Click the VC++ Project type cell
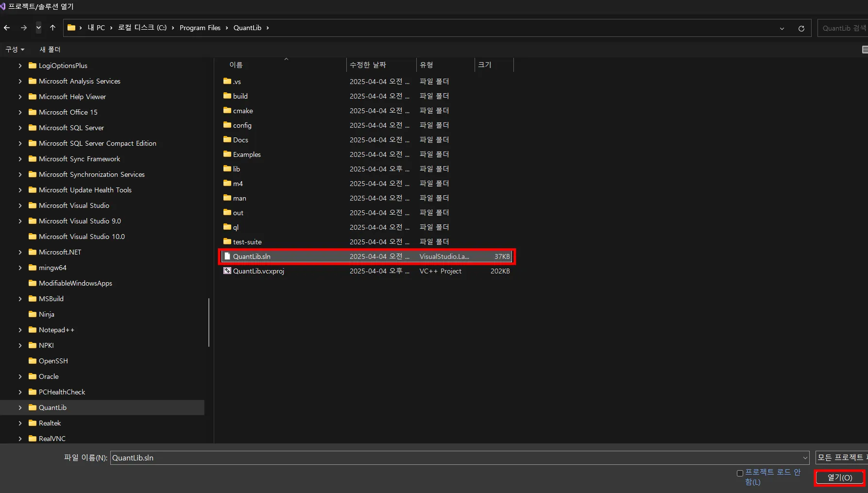 point(441,271)
